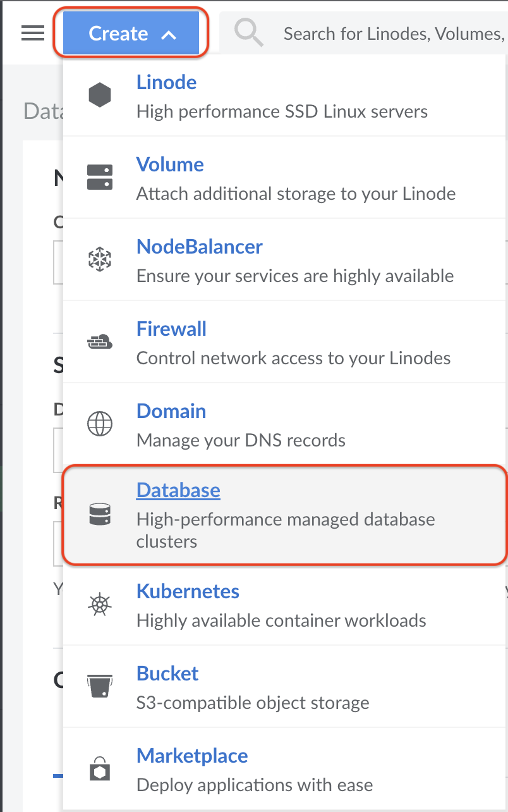
Task: Open the hamburger navigation menu
Action: 33,34
